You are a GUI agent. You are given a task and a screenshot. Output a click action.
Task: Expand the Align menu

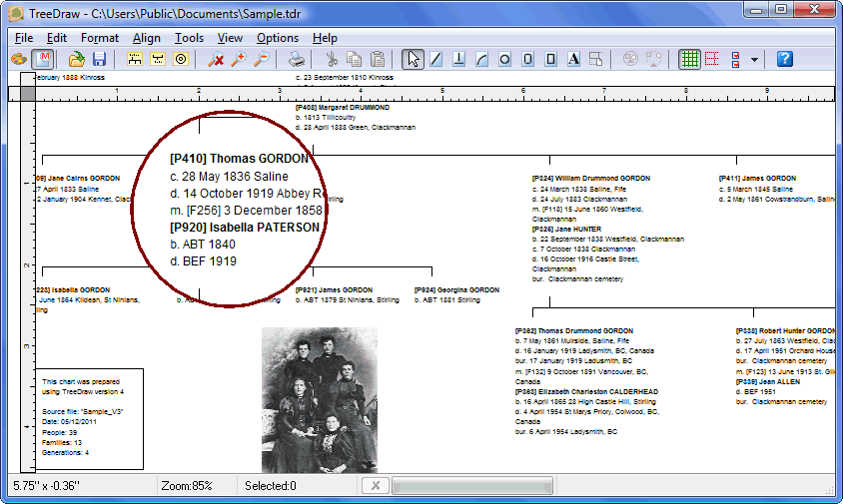[146, 38]
